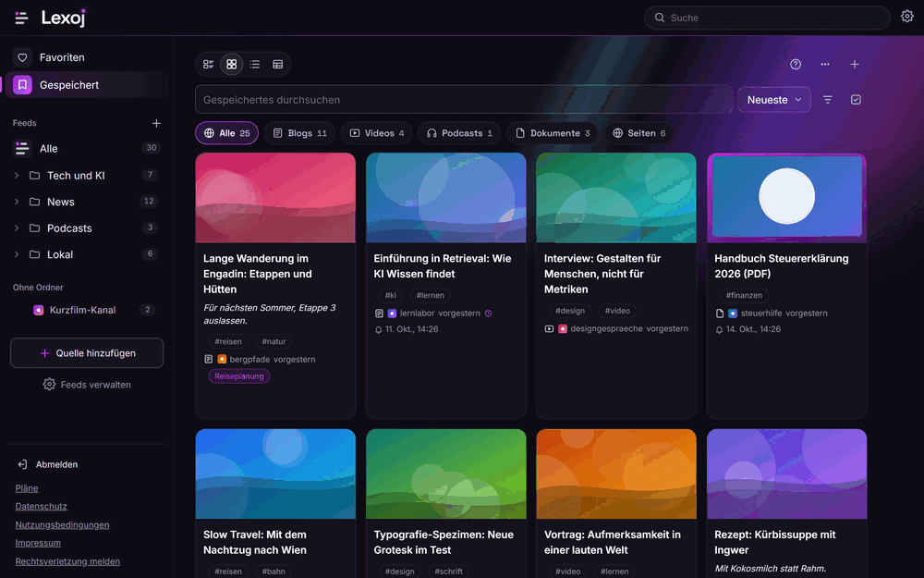Open the Neueste sort dropdown
The image size is (924, 578).
(x=773, y=100)
